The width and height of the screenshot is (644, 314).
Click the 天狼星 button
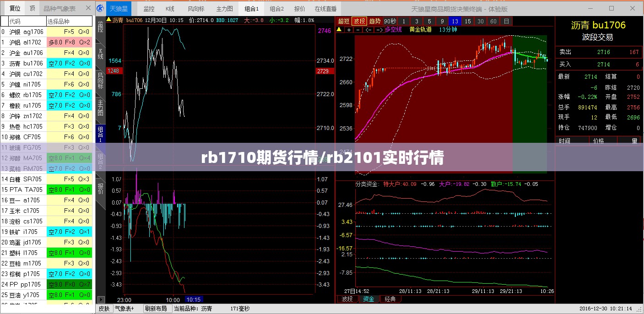119,9
